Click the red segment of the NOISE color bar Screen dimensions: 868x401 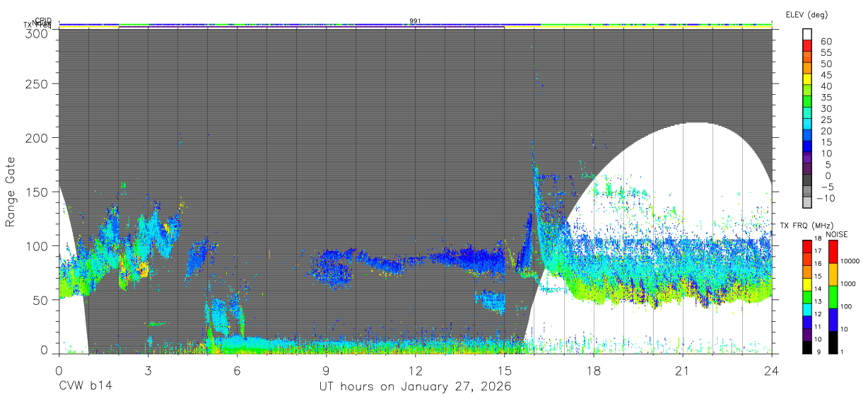point(832,252)
